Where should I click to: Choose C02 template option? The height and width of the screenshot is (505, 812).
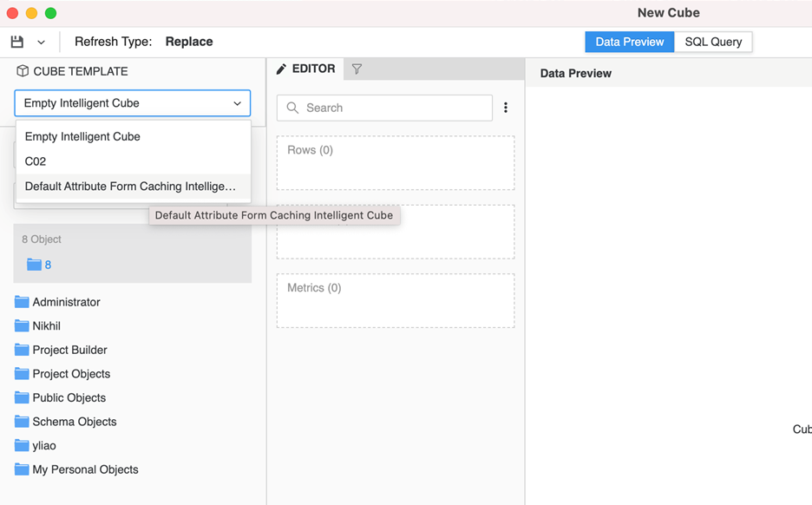pos(36,161)
